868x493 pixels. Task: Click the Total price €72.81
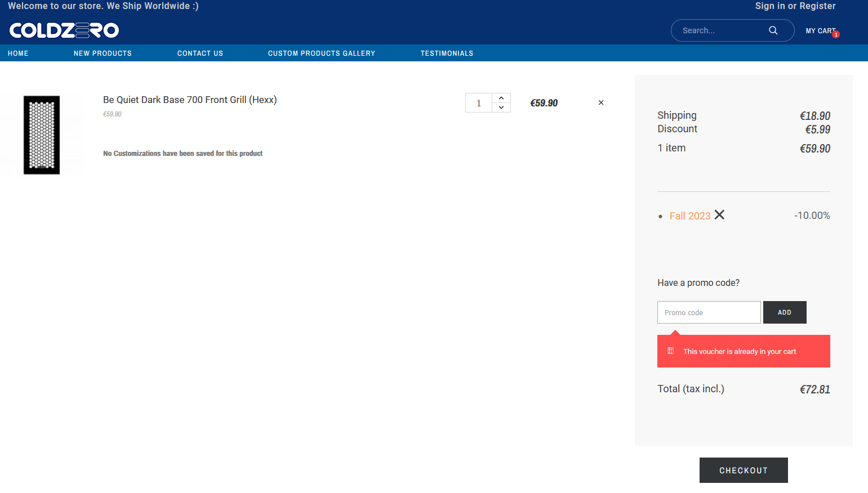click(815, 389)
